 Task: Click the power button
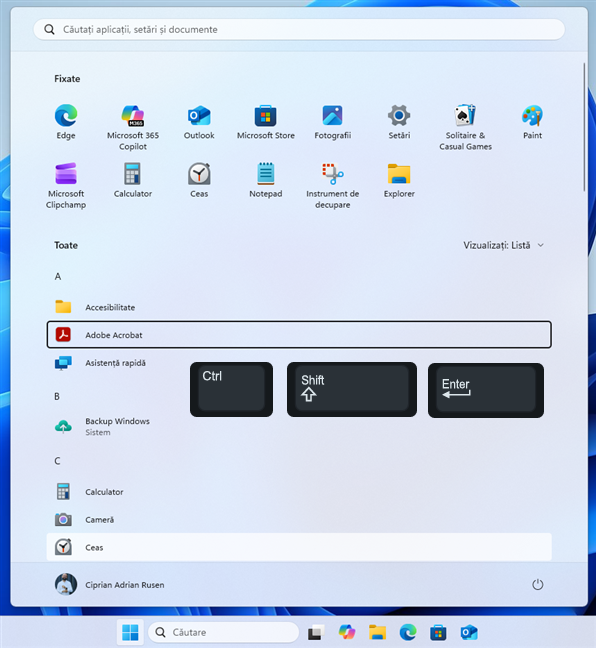click(537, 585)
